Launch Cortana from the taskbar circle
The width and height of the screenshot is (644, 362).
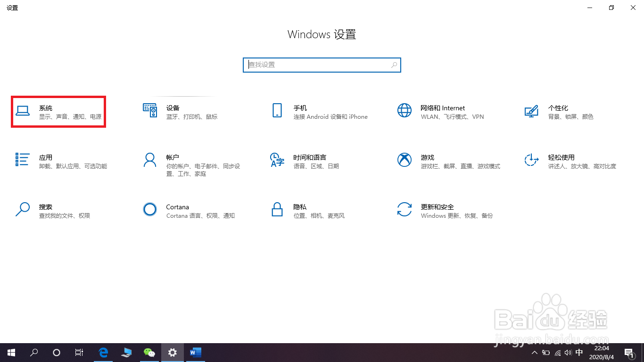tap(57, 352)
